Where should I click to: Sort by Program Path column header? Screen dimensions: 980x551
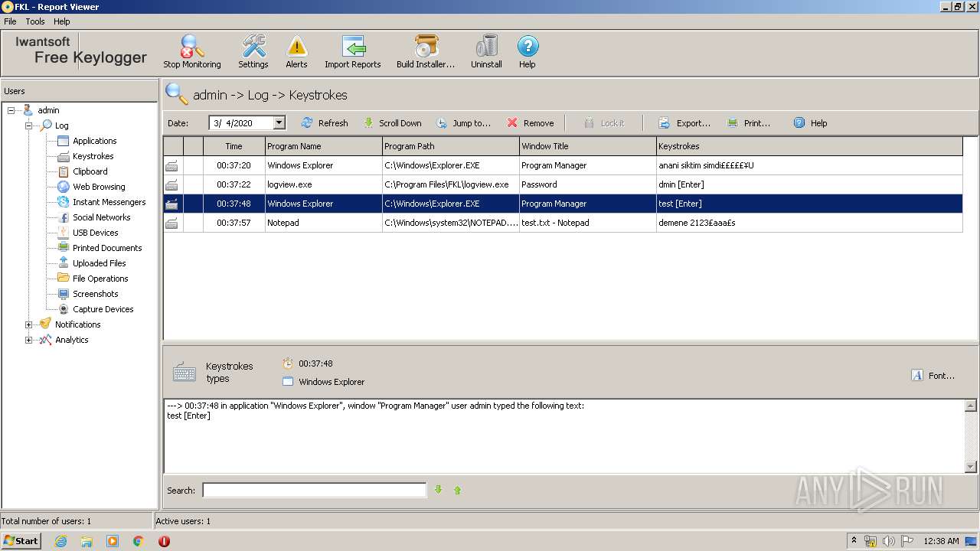click(450, 146)
